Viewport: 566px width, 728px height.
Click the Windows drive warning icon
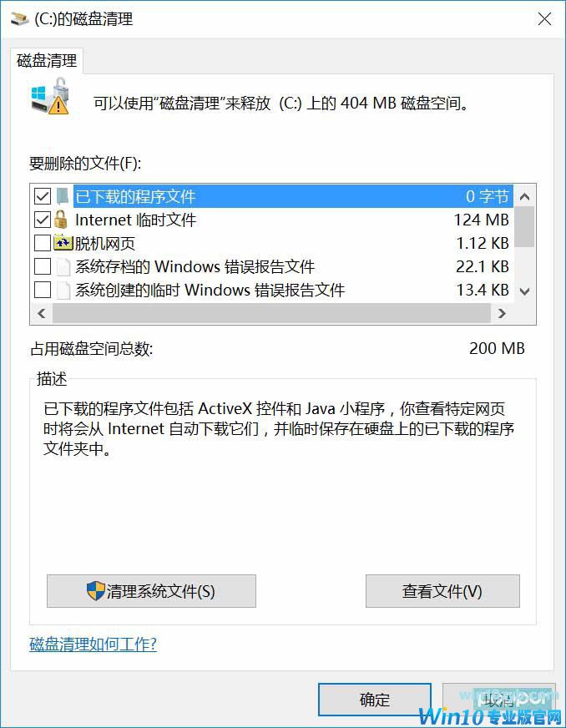(x=51, y=97)
